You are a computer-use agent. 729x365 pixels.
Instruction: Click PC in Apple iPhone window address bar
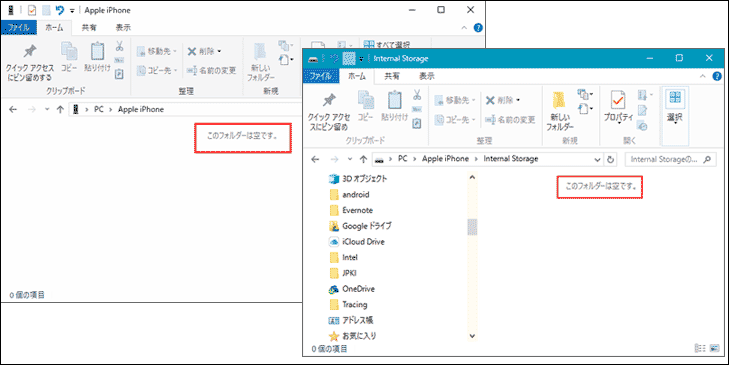[99, 110]
